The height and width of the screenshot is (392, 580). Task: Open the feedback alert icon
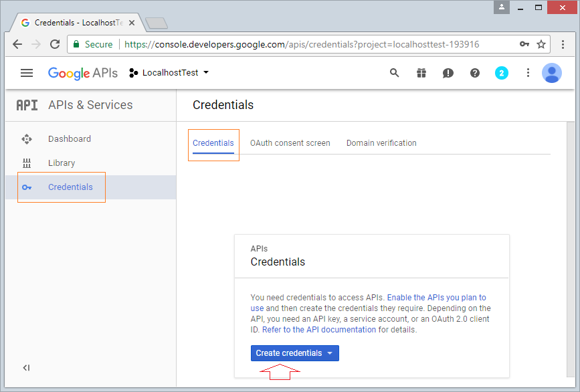(x=448, y=73)
